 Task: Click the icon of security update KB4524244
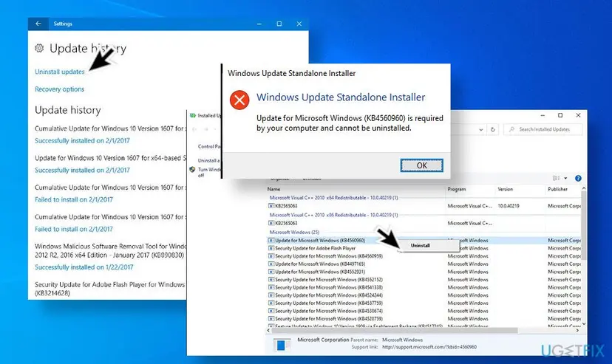[x=271, y=295]
